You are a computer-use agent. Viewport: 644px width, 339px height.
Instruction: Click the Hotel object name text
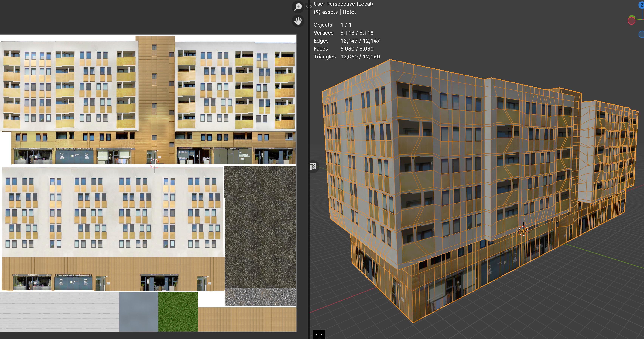pyautogui.click(x=349, y=12)
